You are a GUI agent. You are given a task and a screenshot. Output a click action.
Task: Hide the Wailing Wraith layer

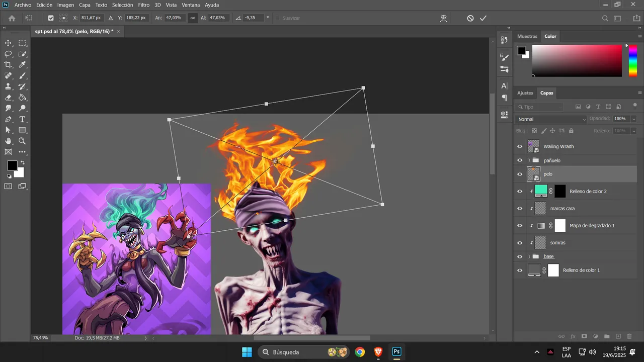[520, 147]
